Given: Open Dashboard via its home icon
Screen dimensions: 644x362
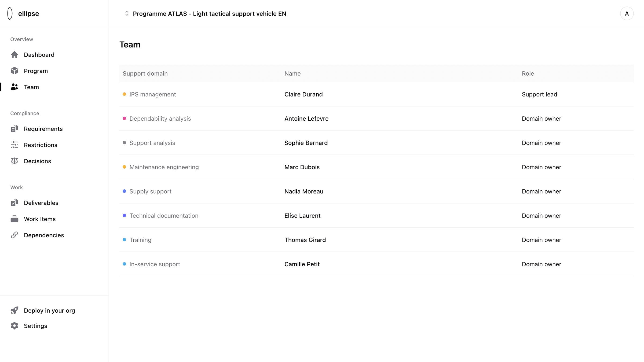Looking at the screenshot, I should [14, 55].
